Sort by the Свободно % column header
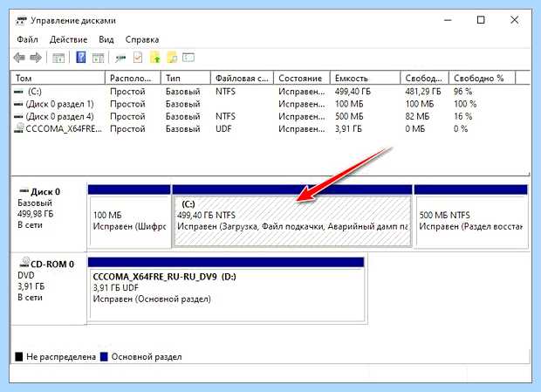The height and width of the screenshot is (392, 541). 483,79
